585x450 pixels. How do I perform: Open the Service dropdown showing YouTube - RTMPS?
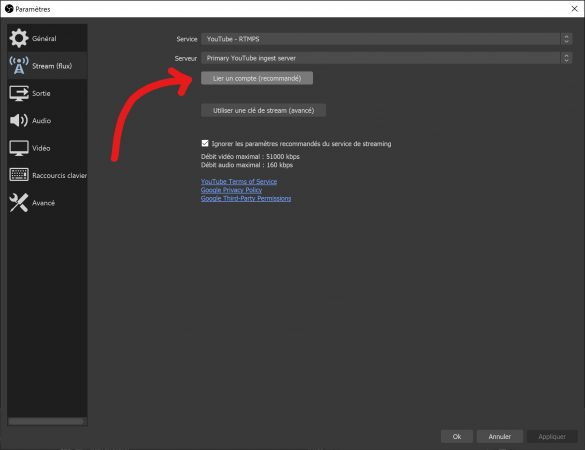click(387, 39)
